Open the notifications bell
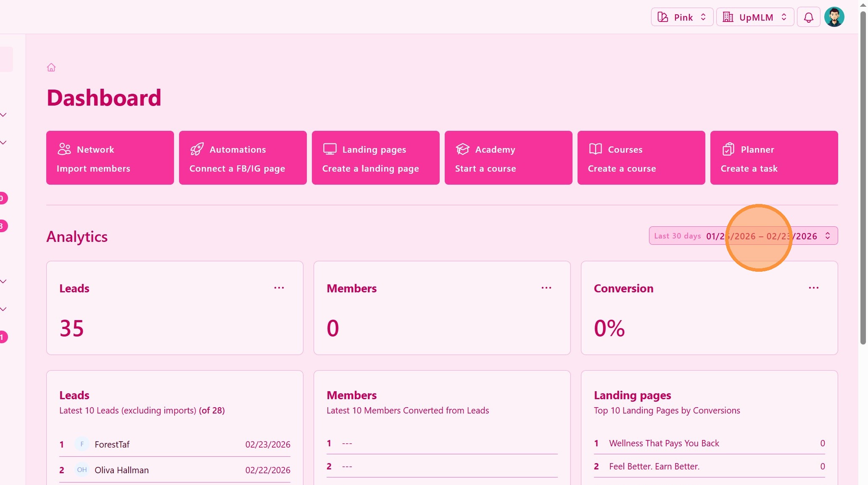Viewport: 868px width, 485px height. (x=808, y=17)
